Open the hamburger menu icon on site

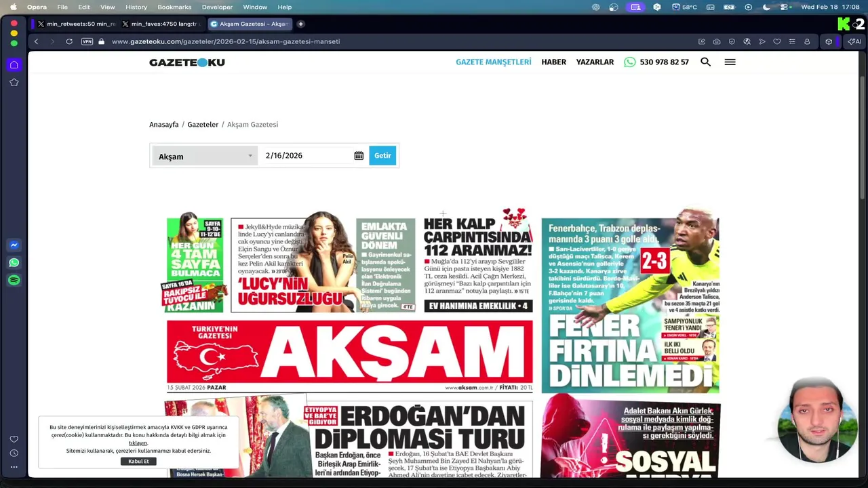[x=730, y=62]
